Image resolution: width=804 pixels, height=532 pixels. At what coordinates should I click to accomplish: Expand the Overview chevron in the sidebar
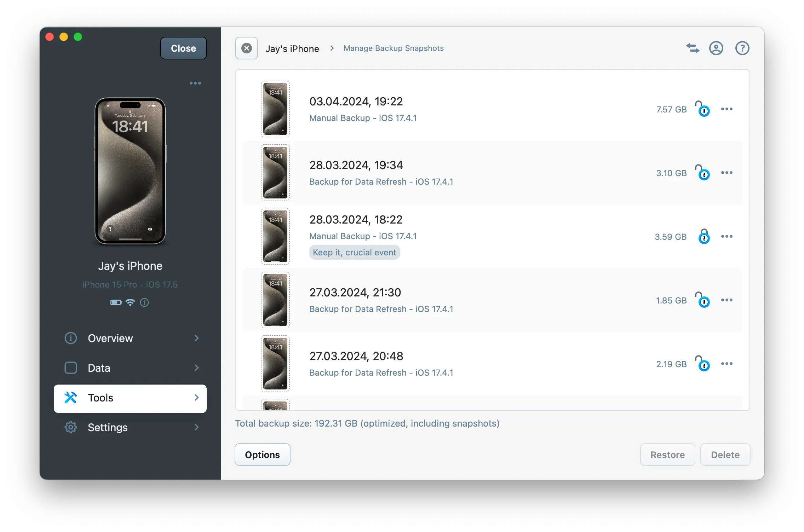[197, 338]
